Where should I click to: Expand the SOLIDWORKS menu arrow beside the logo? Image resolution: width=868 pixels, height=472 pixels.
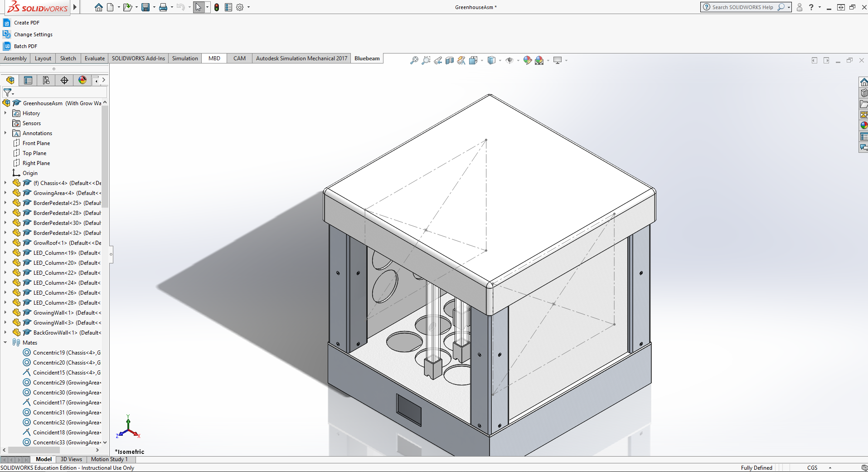point(75,7)
